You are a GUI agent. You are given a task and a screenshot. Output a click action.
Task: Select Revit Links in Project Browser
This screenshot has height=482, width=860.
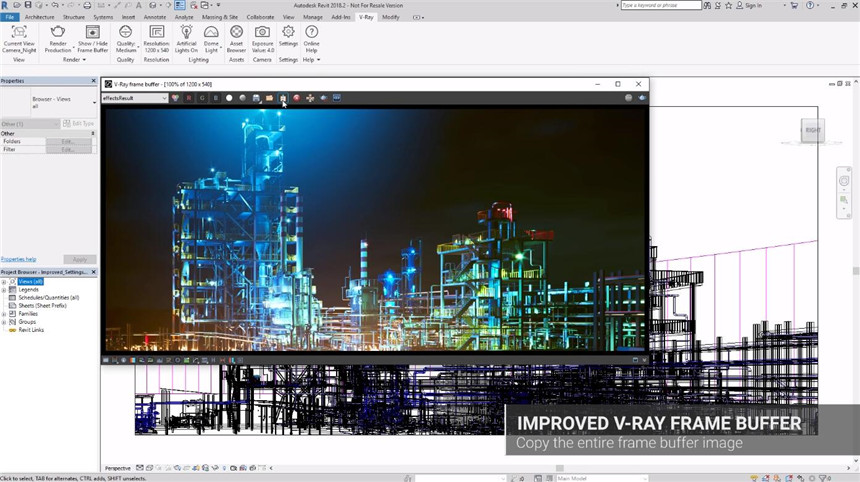(x=33, y=329)
